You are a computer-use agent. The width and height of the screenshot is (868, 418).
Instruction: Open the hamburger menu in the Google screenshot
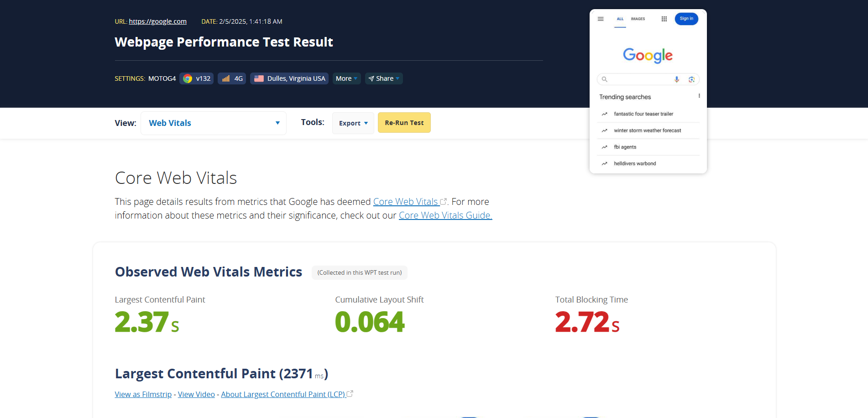point(601,19)
